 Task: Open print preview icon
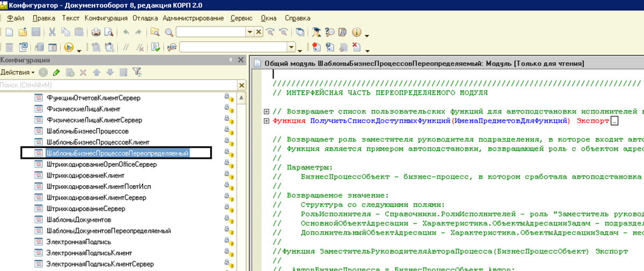click(109, 32)
